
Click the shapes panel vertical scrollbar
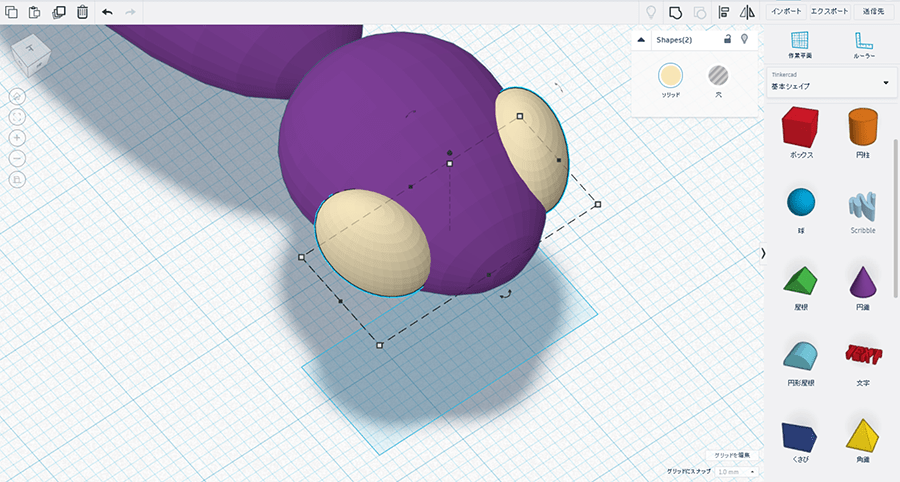point(896,218)
